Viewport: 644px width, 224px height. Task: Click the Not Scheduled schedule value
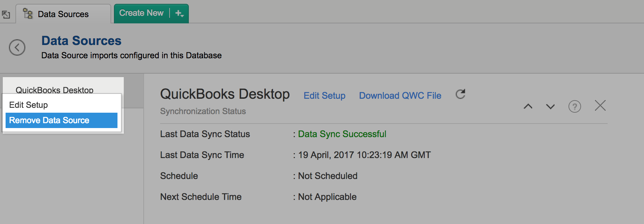click(x=328, y=176)
